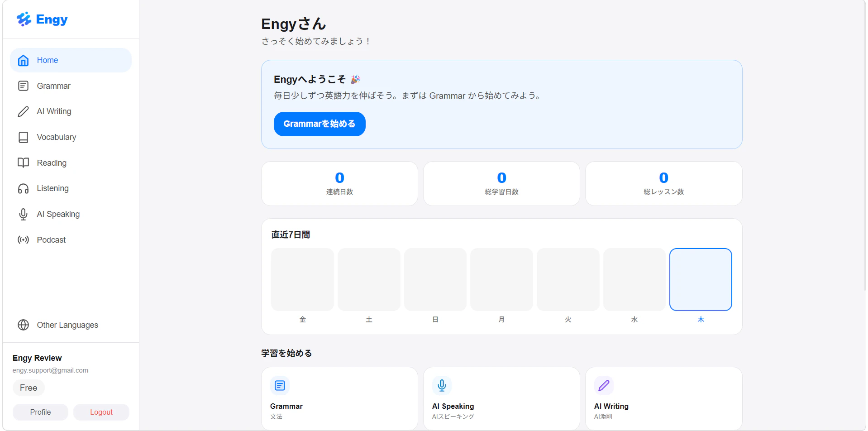Open the Home menu item

(x=71, y=60)
